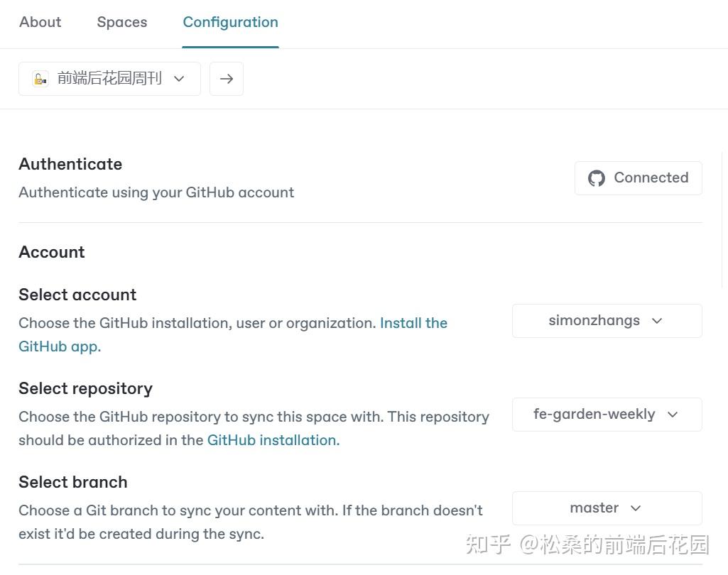The width and height of the screenshot is (728, 575).
Task: Click the GitHub installation link
Action: click(271, 440)
